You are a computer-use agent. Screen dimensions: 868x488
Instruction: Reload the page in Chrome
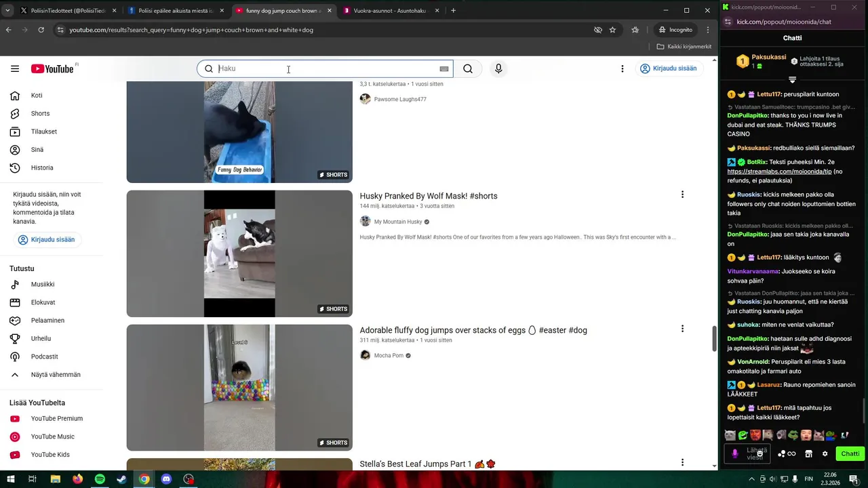click(41, 30)
